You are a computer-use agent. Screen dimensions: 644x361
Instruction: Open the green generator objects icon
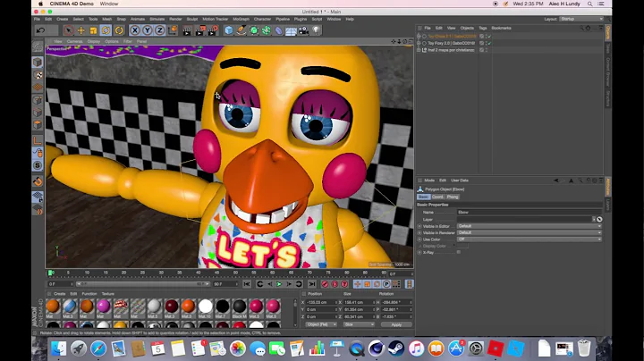tap(254, 30)
